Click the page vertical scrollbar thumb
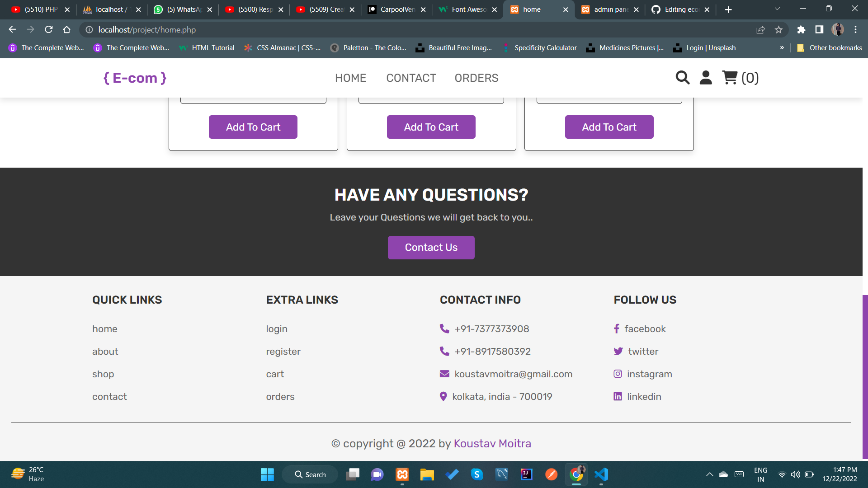Screen dimensions: 868x488 (x=865, y=377)
